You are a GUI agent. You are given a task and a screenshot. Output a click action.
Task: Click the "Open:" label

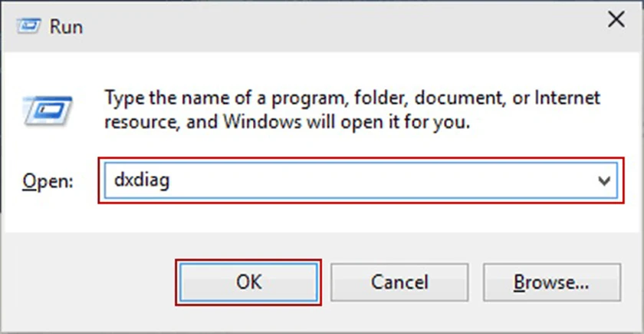pyautogui.click(x=47, y=181)
